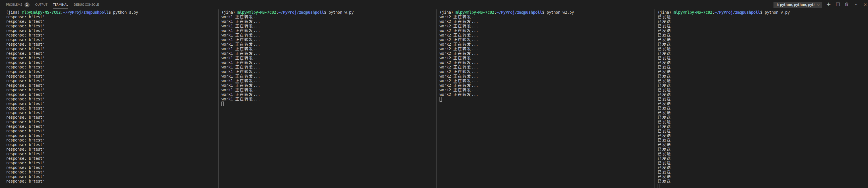The height and width of the screenshot is (188, 868).
Task: Click the 'python w2.py' command line
Action: point(560,13)
